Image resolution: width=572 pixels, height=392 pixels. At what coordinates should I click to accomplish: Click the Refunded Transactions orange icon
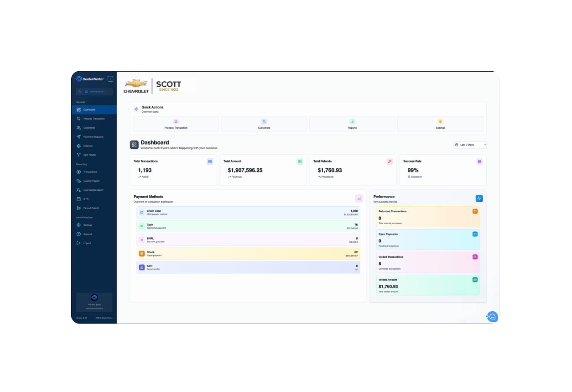(475, 211)
